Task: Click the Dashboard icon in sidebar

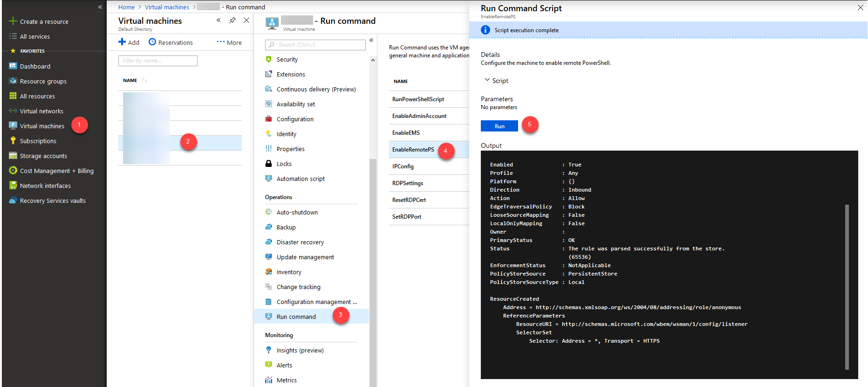Action: pos(13,66)
